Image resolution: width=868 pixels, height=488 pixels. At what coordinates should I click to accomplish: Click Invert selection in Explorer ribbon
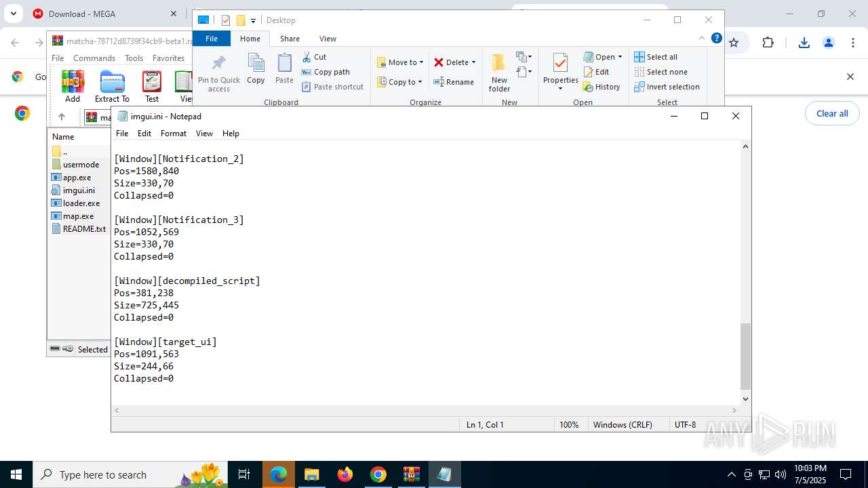tap(667, 87)
